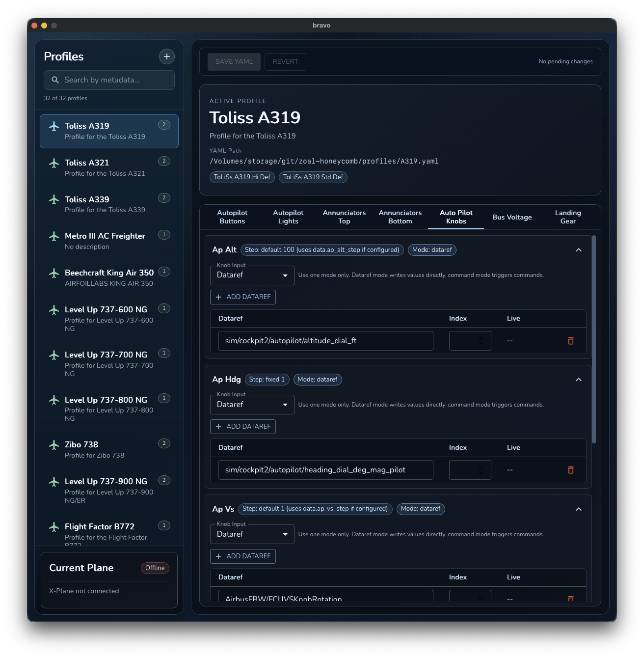Screen dimensions: 644x658
Task: Open the Ap Alt Knob Input dropdown
Action: click(252, 275)
